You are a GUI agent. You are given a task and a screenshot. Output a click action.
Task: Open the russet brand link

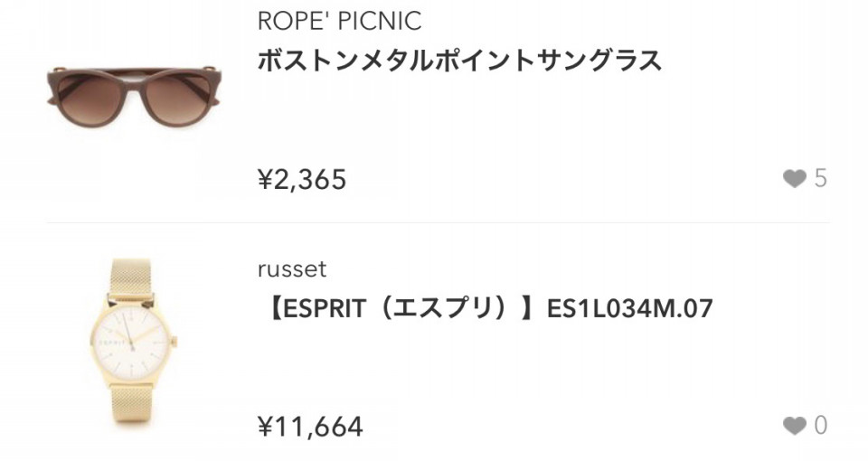click(x=292, y=269)
